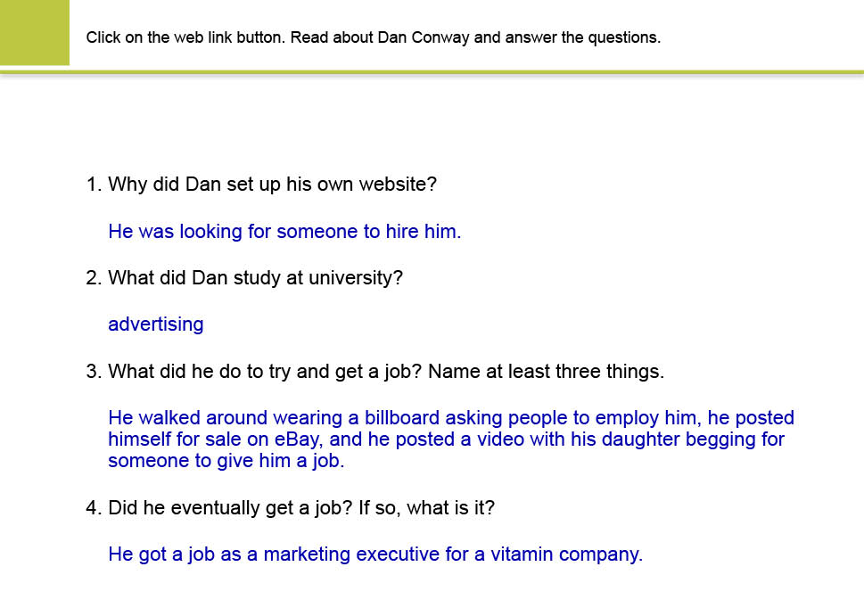Click the blue answer 'advertising'
864x616 pixels.
pyautogui.click(x=156, y=324)
